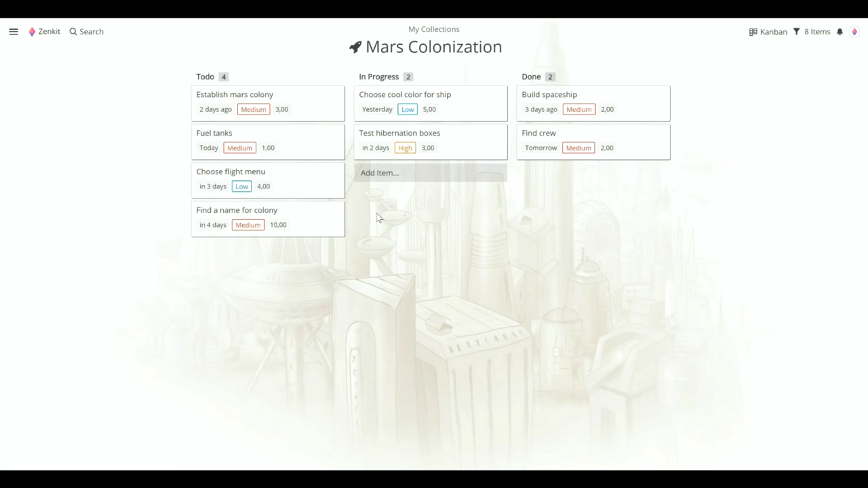Viewport: 868px width, 488px height.
Task: Click the Done count badge 2
Action: pyautogui.click(x=550, y=77)
